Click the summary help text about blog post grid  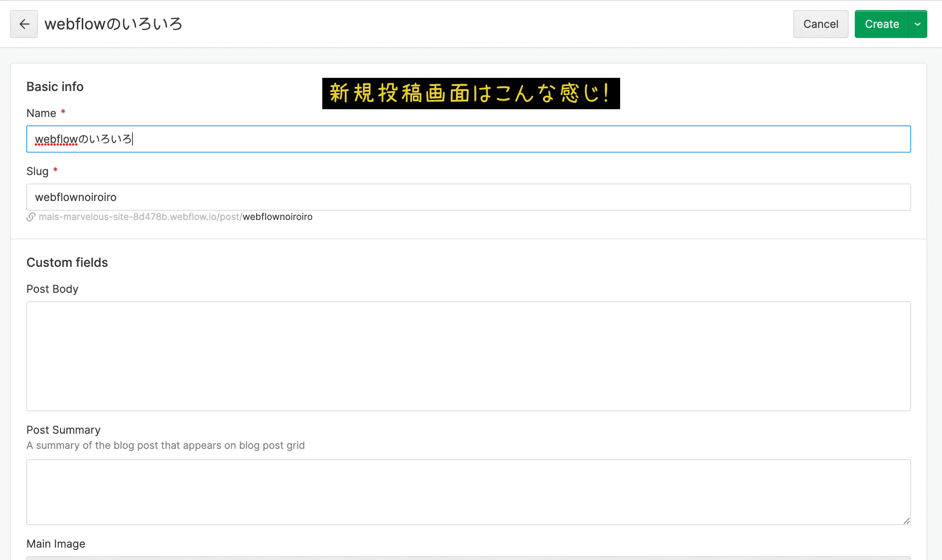165,445
